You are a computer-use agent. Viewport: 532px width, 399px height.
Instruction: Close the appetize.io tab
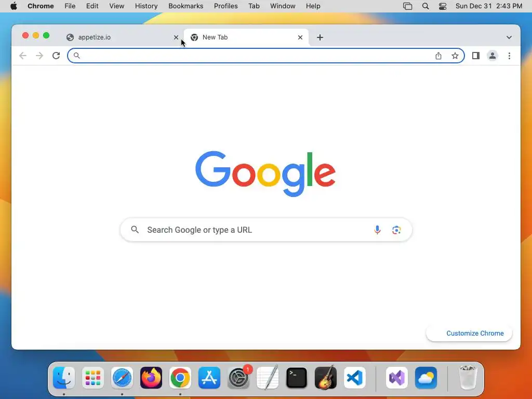(x=176, y=37)
